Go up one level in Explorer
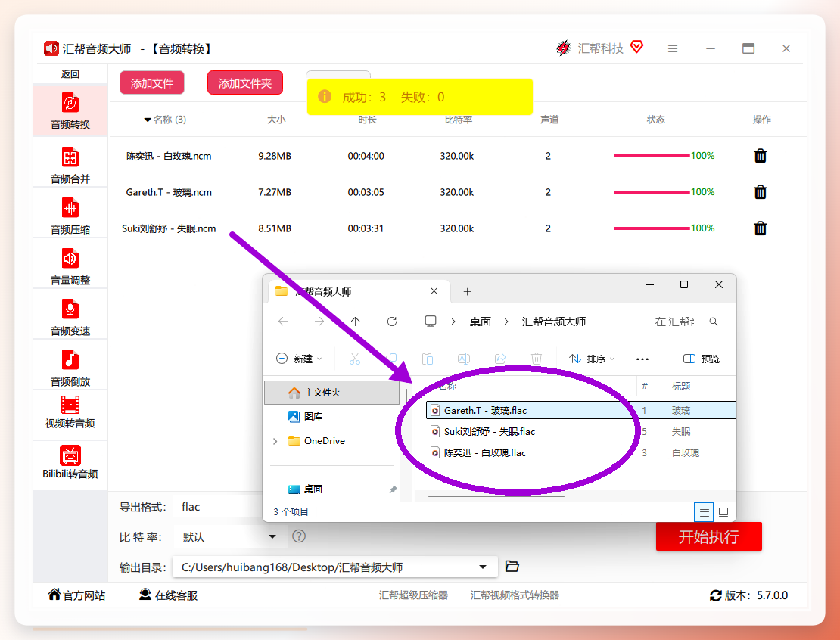 [x=355, y=322]
